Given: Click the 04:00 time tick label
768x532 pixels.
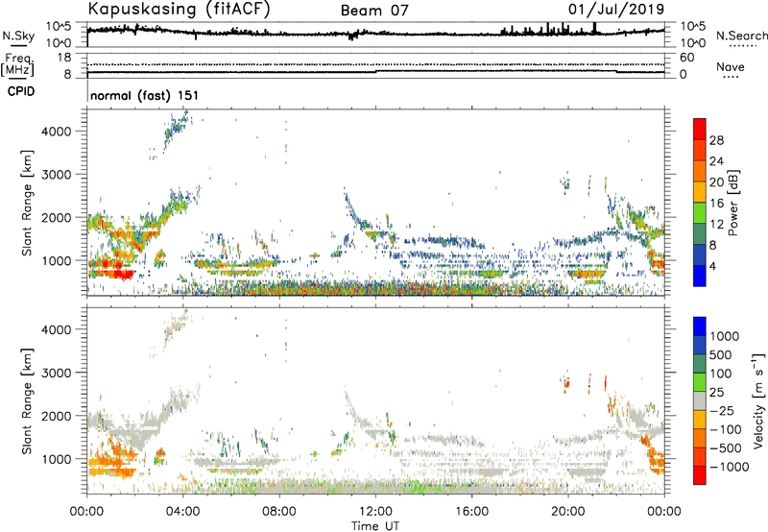Looking at the screenshot, I should point(182,512).
